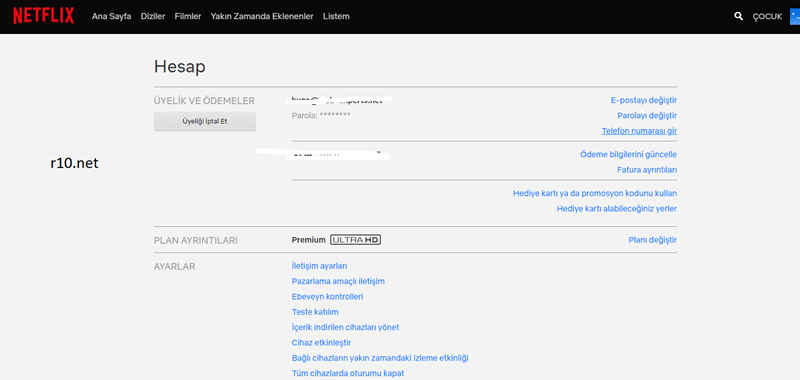The width and height of the screenshot is (800, 380).
Task: Click Cihaz etkinleştir link
Action: [x=321, y=342]
